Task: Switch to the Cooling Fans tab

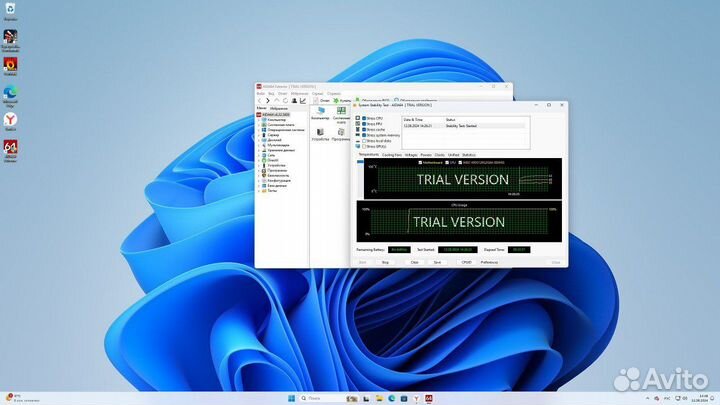Action: click(392, 155)
